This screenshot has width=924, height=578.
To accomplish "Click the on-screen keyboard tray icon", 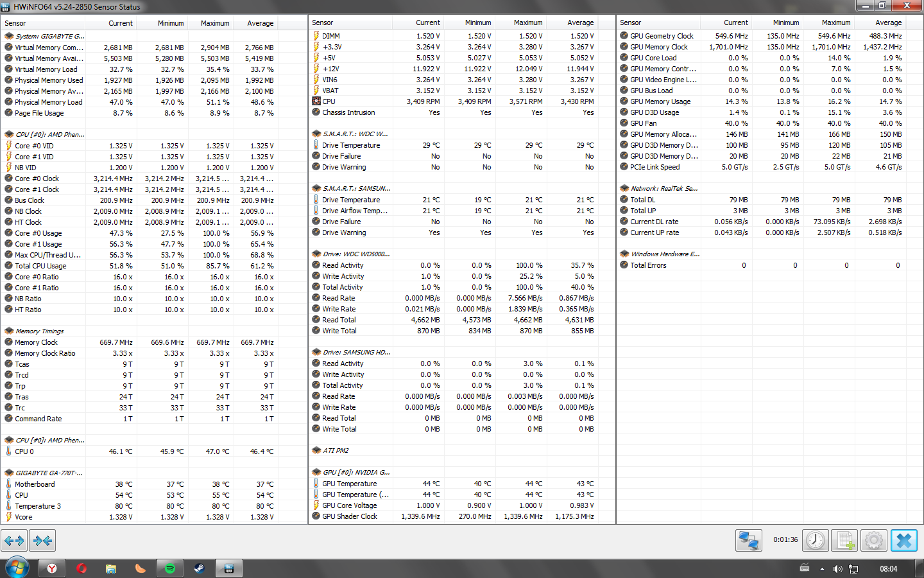I will (805, 568).
